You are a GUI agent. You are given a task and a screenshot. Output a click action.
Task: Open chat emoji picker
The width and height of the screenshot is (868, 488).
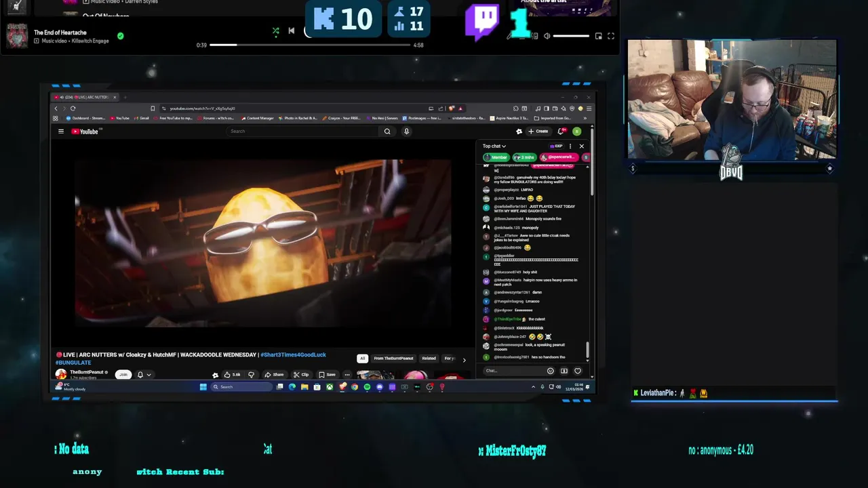click(550, 371)
